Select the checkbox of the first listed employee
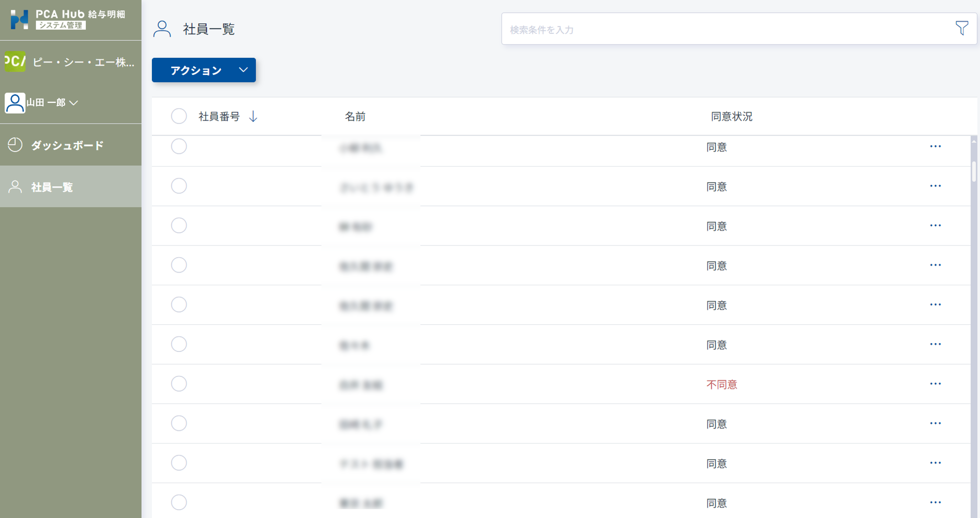 (179, 146)
